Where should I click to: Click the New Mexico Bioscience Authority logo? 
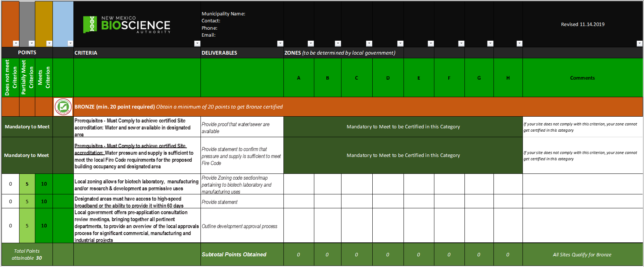[x=126, y=25]
